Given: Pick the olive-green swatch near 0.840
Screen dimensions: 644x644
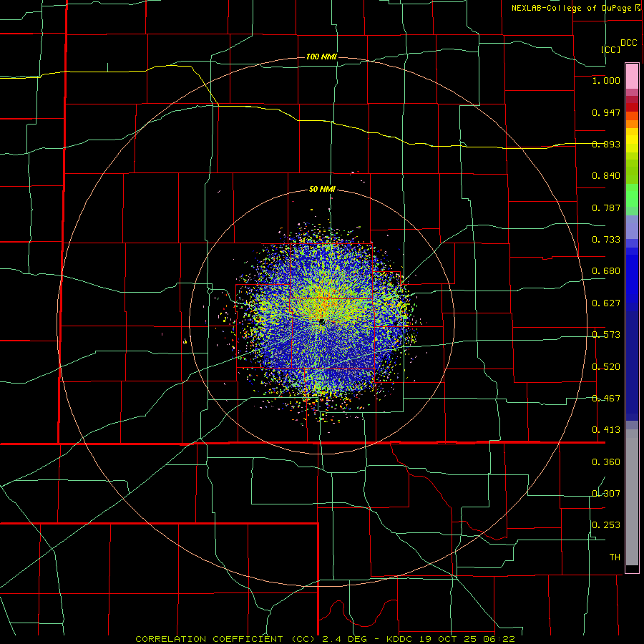Looking at the screenshot, I should tap(632, 172).
